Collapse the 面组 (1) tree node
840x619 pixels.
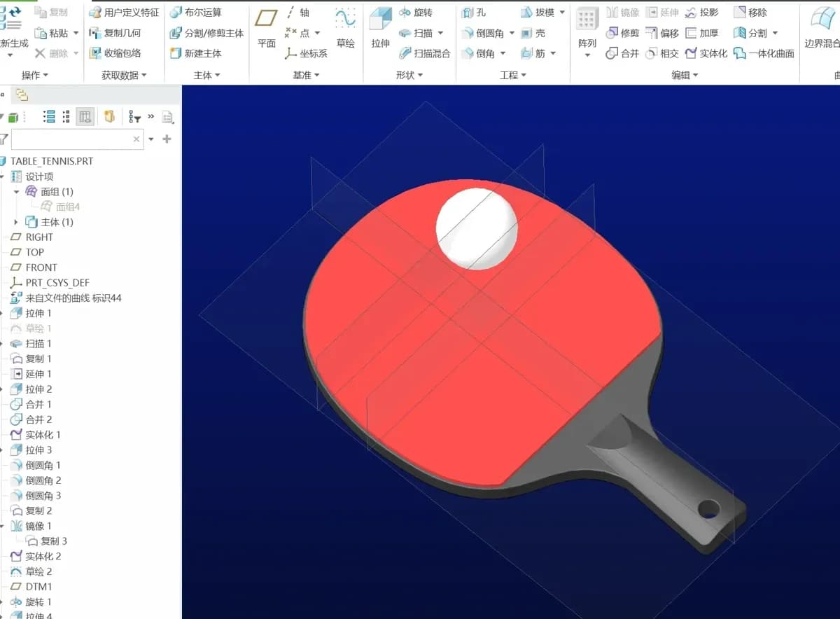pyautogui.click(x=16, y=192)
